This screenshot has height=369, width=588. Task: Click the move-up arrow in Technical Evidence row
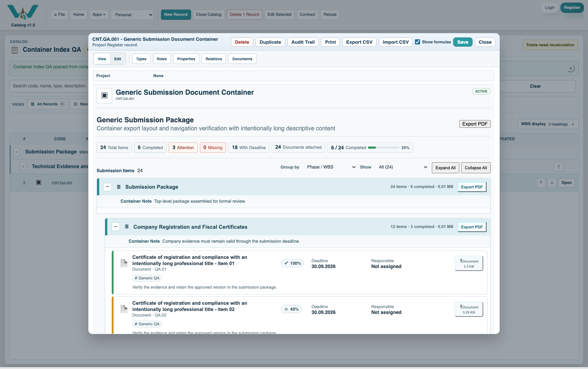pos(559,167)
